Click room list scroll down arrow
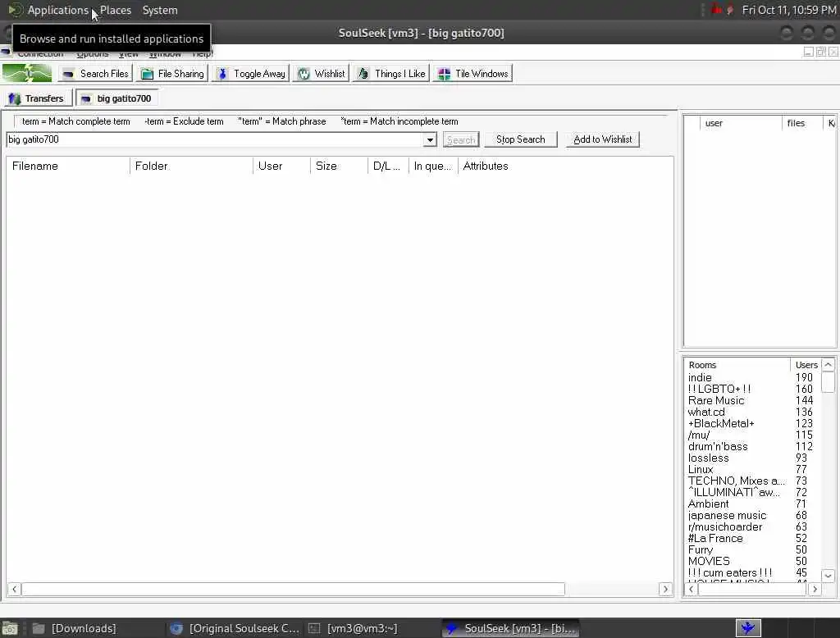 (x=829, y=576)
